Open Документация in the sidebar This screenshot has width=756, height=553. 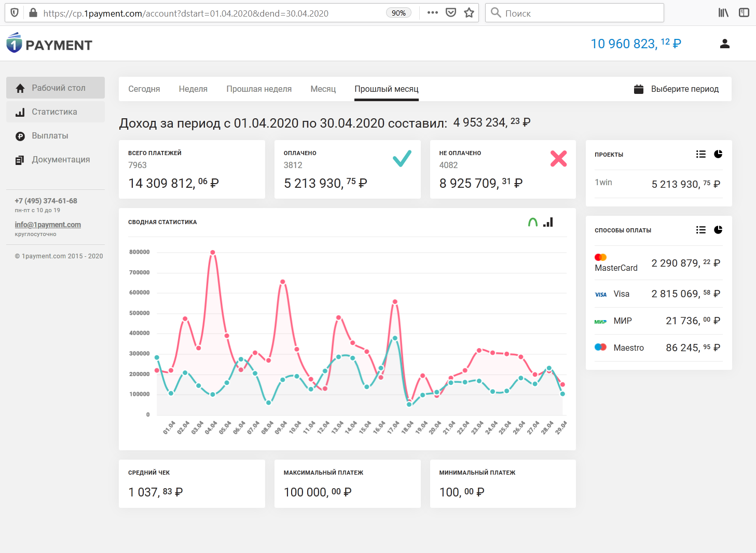[56, 160]
